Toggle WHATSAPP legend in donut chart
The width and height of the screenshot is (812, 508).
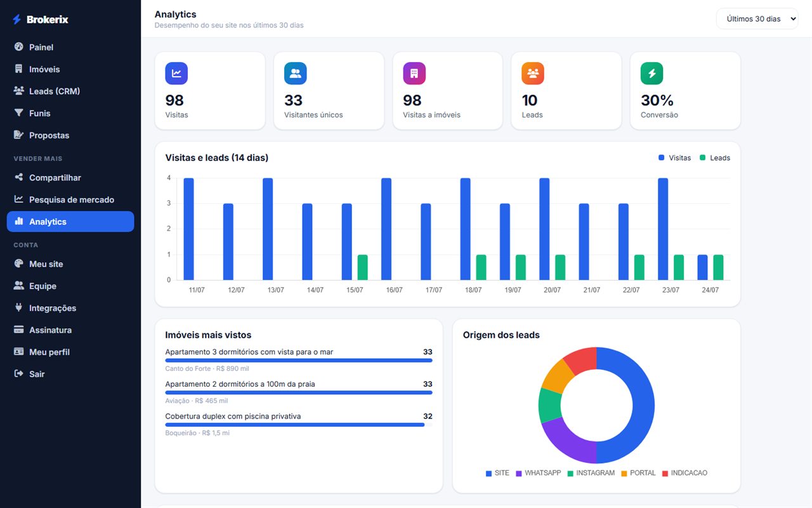tap(539, 473)
